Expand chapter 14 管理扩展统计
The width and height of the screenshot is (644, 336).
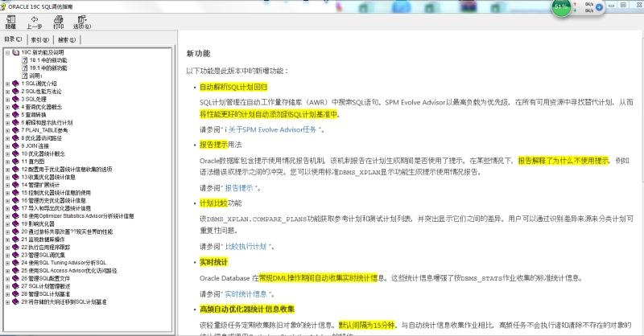7,185
